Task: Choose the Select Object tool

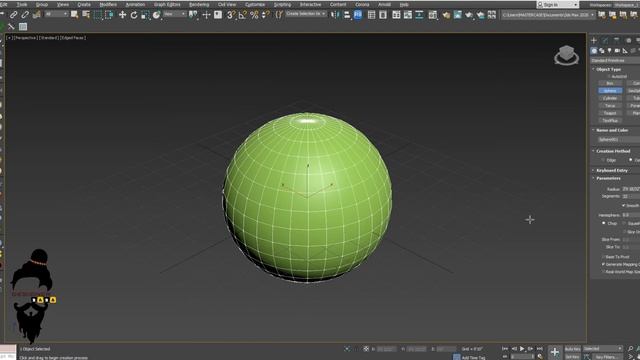Action: 74,15
